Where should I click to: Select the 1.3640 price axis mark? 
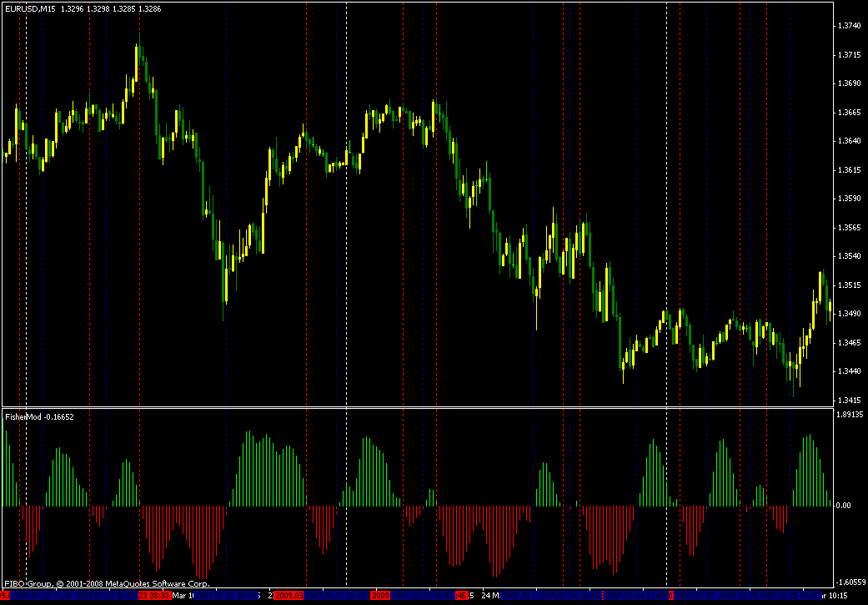pyautogui.click(x=848, y=141)
